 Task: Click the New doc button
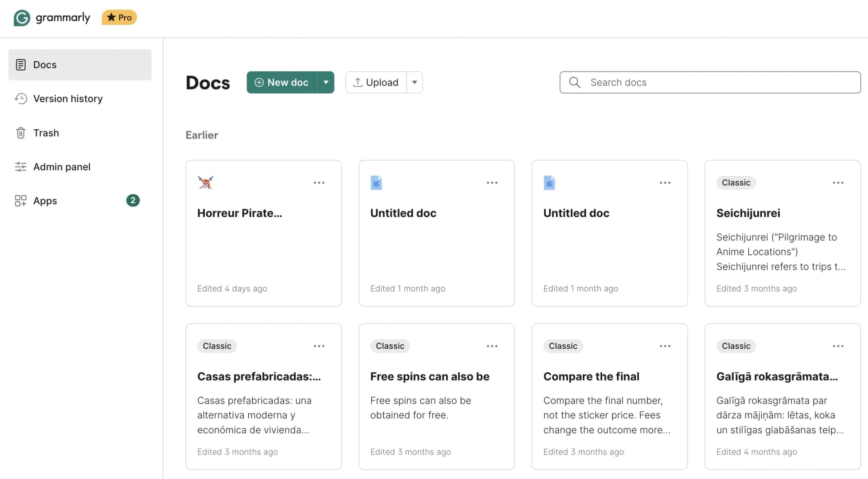[x=281, y=82]
